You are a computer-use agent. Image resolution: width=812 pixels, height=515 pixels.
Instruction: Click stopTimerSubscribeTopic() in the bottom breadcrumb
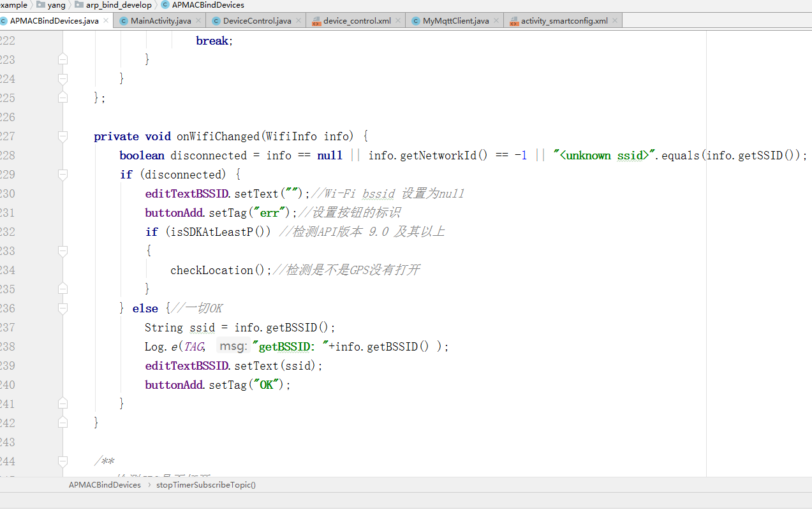206,485
